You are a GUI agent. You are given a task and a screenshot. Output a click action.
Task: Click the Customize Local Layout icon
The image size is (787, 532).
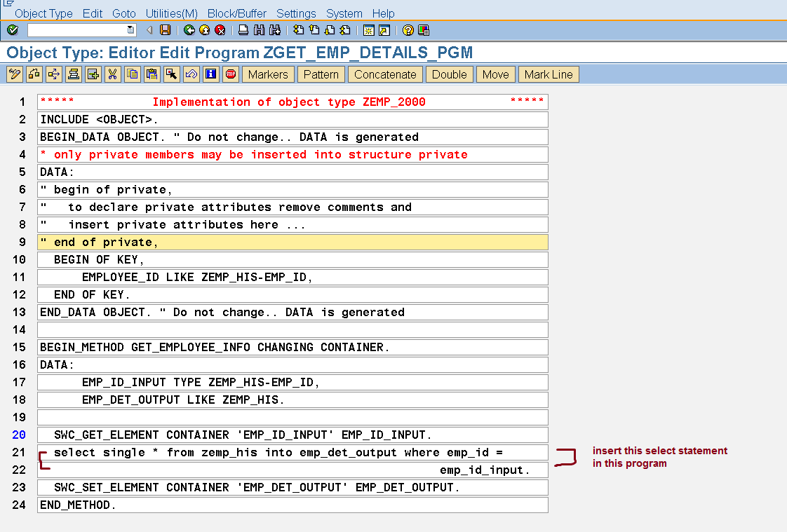point(423,30)
